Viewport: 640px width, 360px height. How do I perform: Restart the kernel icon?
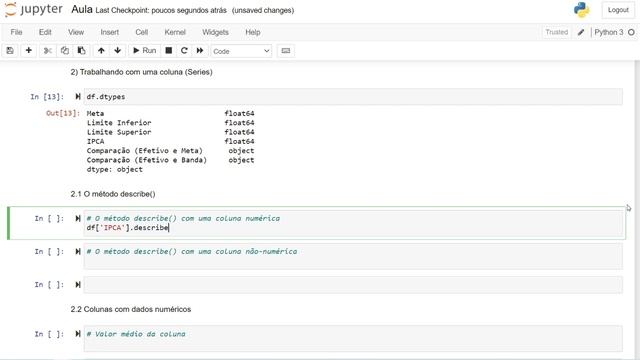pos(184,51)
